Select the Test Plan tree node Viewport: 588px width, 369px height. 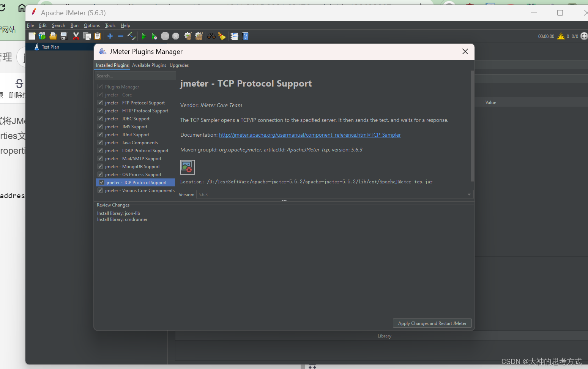(x=50, y=47)
